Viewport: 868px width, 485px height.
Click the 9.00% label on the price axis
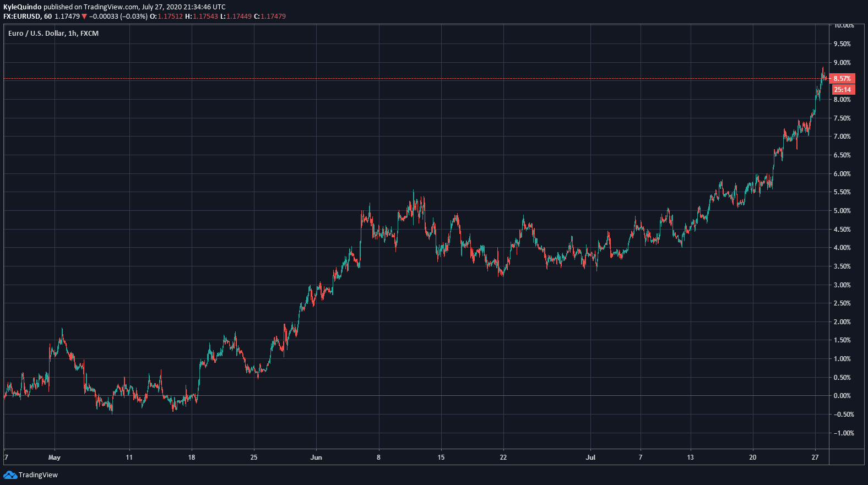pyautogui.click(x=842, y=63)
